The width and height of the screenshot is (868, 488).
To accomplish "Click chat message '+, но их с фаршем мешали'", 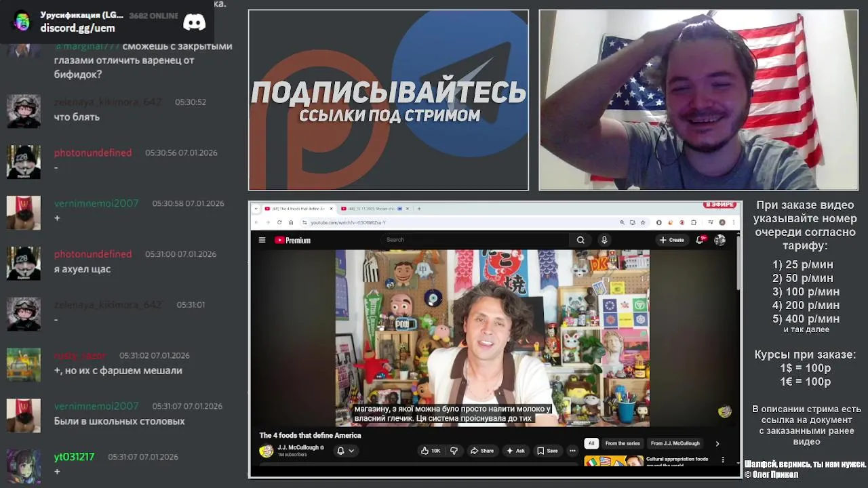I will (118, 371).
